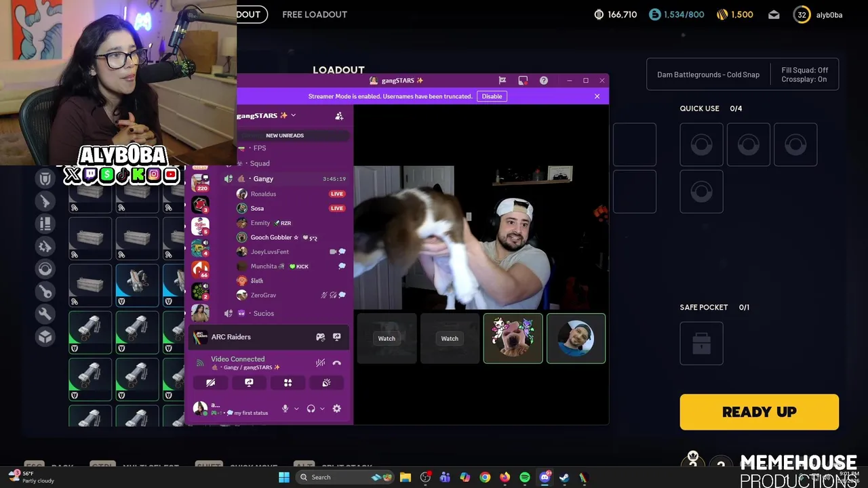
Task: Open the Sucios voice channel
Action: click(x=264, y=314)
